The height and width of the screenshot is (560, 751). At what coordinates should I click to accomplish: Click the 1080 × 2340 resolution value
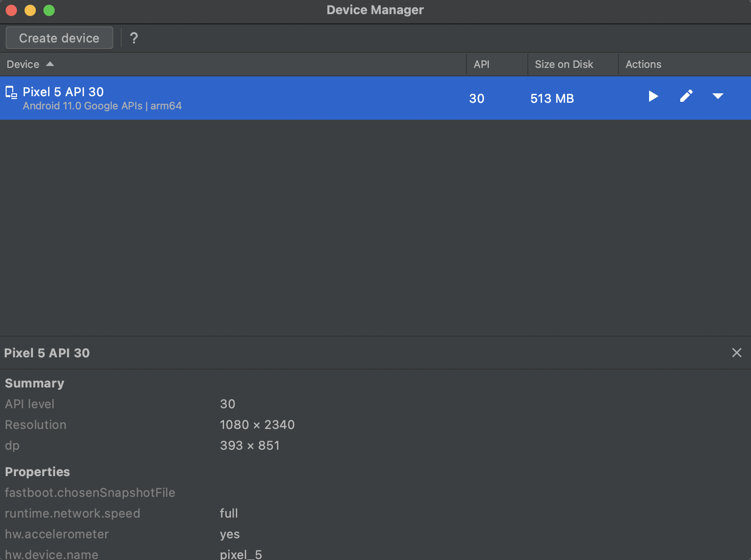(257, 425)
